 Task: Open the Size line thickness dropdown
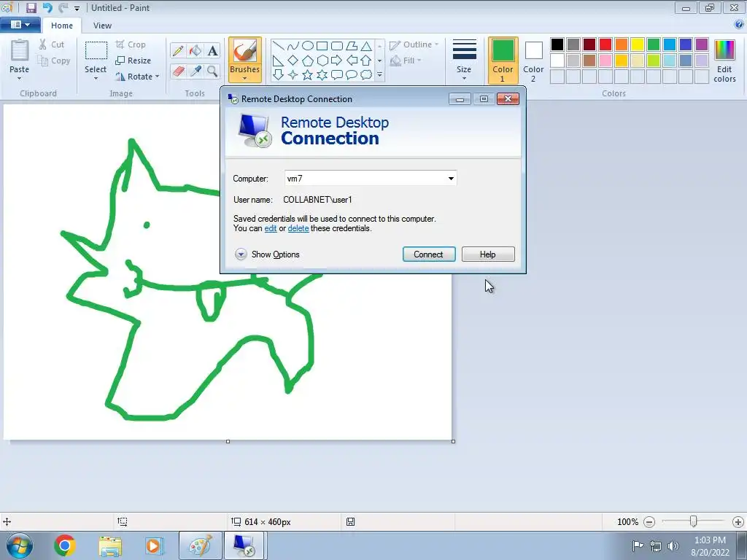click(x=464, y=61)
